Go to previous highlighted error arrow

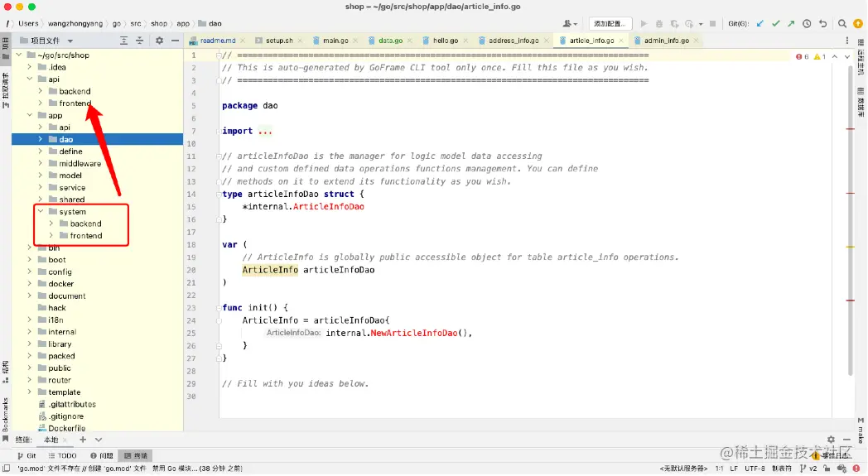[835, 56]
